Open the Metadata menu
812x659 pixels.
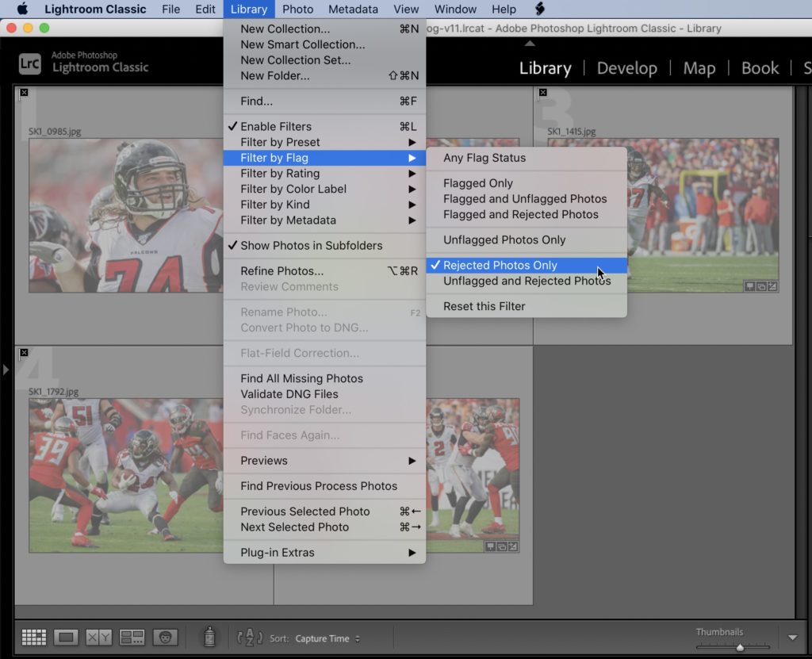click(352, 9)
